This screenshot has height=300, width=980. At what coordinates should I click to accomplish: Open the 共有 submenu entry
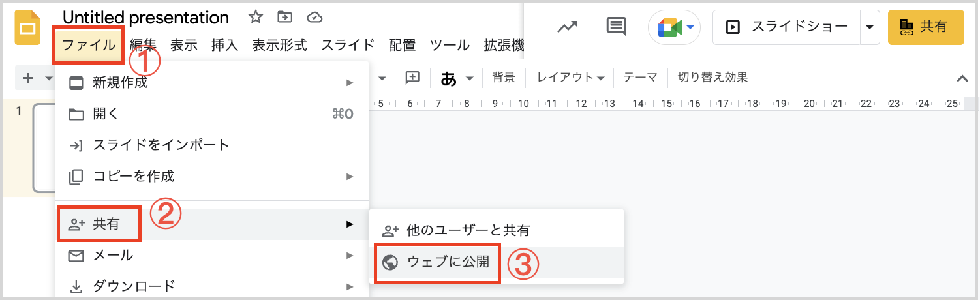[212, 224]
